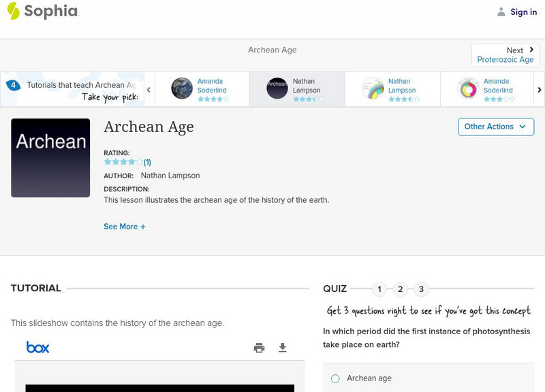545x392 pixels.
Task: Click the right carousel arrow
Action: (x=539, y=88)
